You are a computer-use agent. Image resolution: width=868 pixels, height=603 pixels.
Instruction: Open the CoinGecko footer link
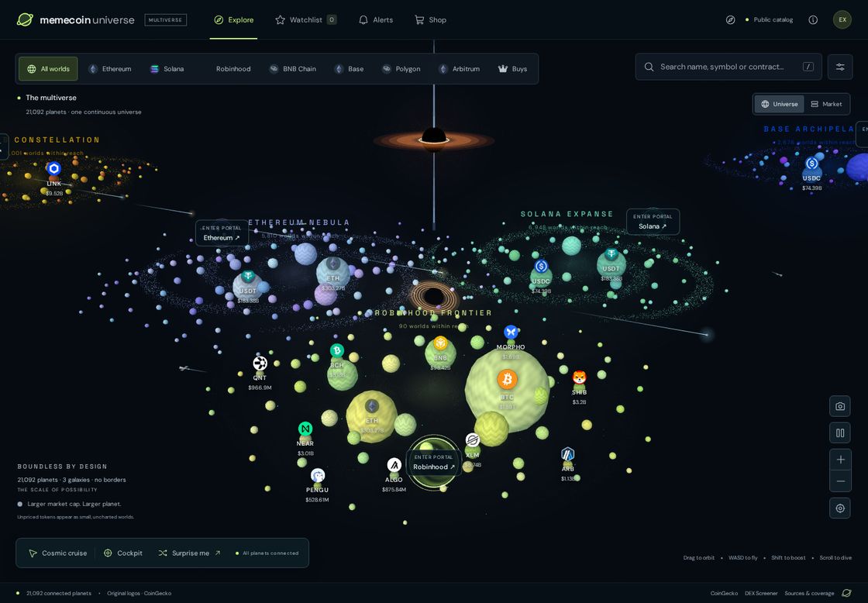coord(724,594)
